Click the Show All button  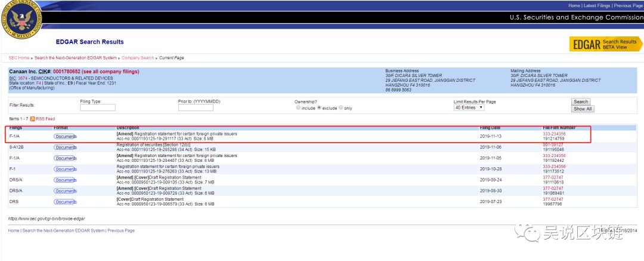583,109
